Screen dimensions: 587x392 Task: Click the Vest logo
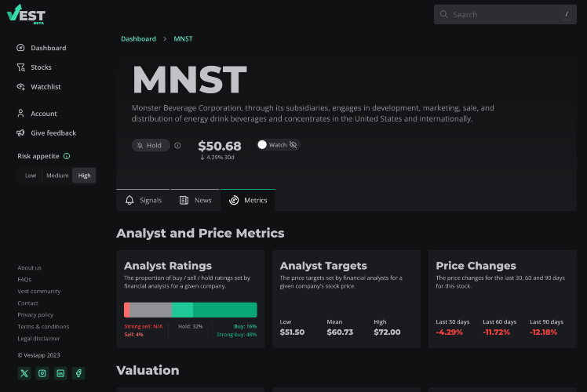point(26,15)
